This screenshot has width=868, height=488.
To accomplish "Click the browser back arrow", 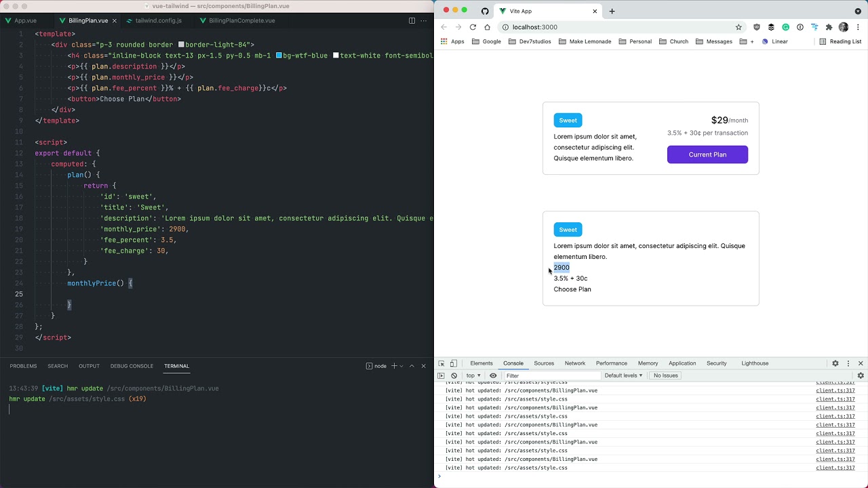I will coord(444,27).
